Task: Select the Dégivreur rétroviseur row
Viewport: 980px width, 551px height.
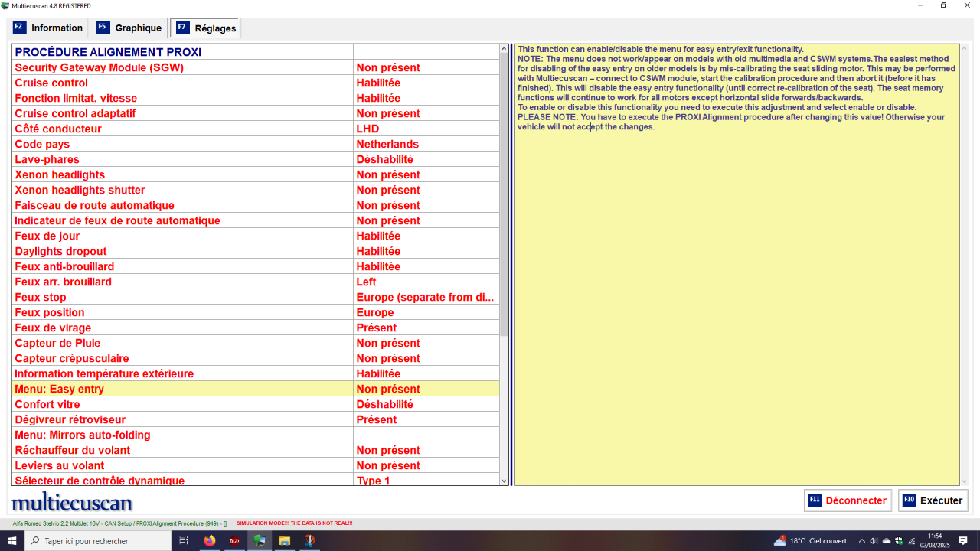Action: pyautogui.click(x=256, y=419)
